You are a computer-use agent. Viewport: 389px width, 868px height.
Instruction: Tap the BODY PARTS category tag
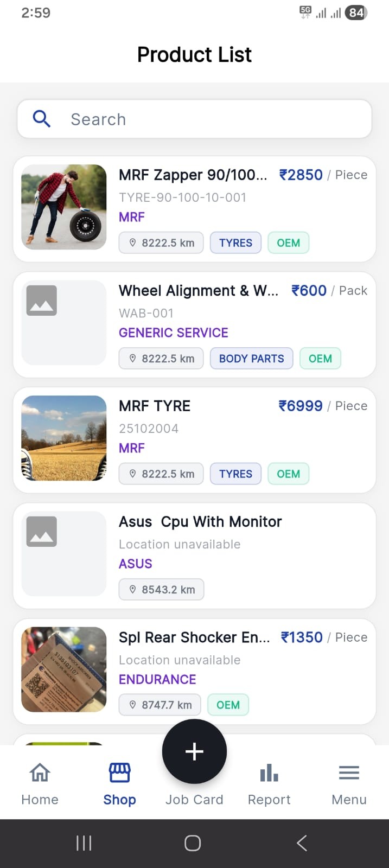coord(251,359)
